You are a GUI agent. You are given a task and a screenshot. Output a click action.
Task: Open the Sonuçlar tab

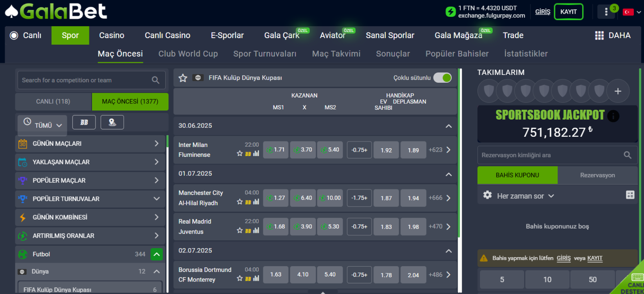tap(393, 54)
